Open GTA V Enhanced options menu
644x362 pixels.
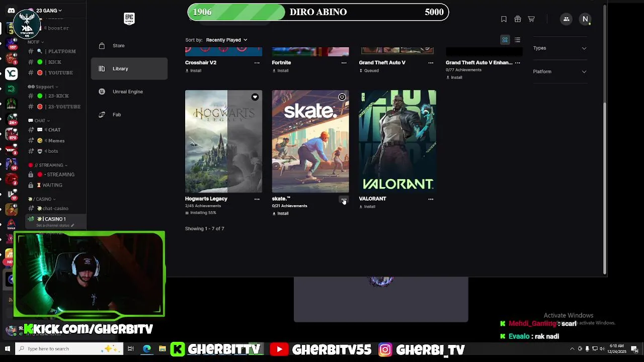point(518,63)
